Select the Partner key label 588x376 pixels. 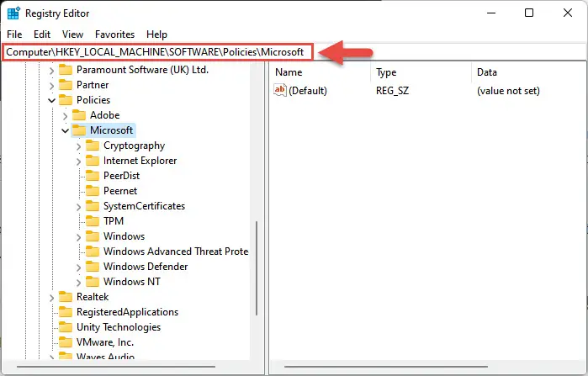pyautogui.click(x=93, y=85)
